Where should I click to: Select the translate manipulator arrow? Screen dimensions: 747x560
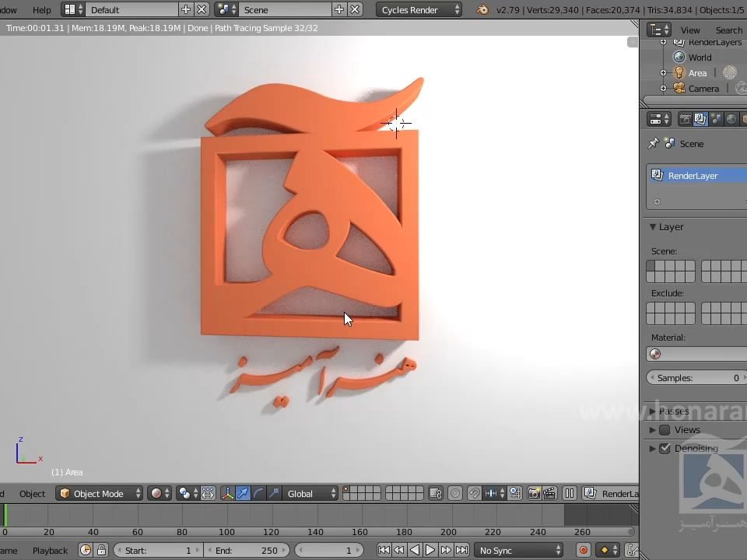click(x=243, y=493)
